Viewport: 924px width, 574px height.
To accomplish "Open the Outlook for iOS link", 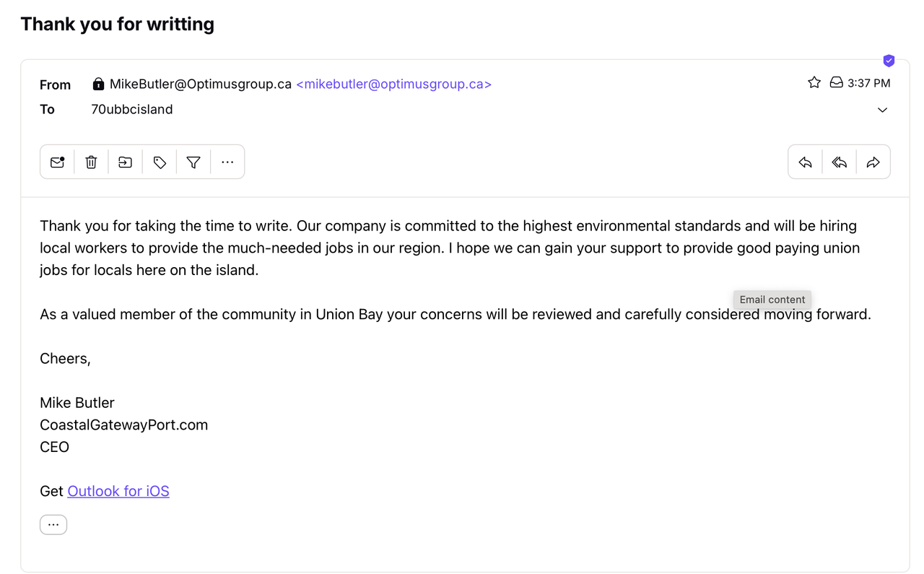I will coord(118,492).
